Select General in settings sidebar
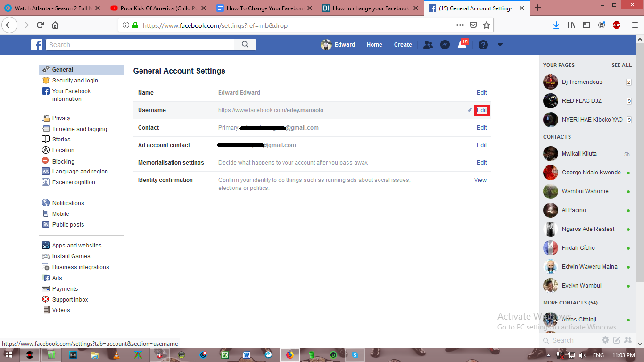Viewport: 644px width, 362px height. click(x=81, y=69)
